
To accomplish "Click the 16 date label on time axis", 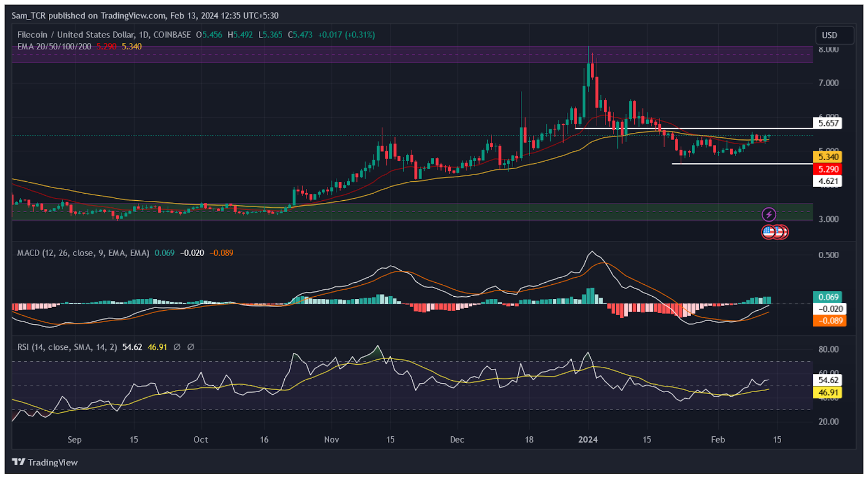I will coord(264,439).
